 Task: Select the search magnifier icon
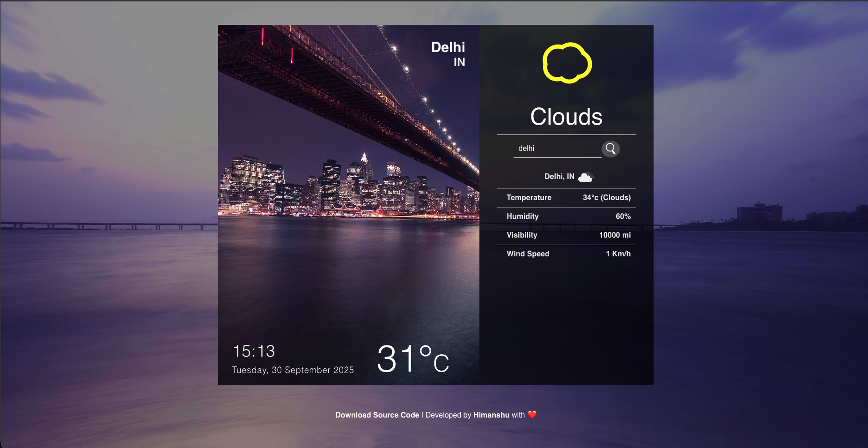click(x=611, y=149)
